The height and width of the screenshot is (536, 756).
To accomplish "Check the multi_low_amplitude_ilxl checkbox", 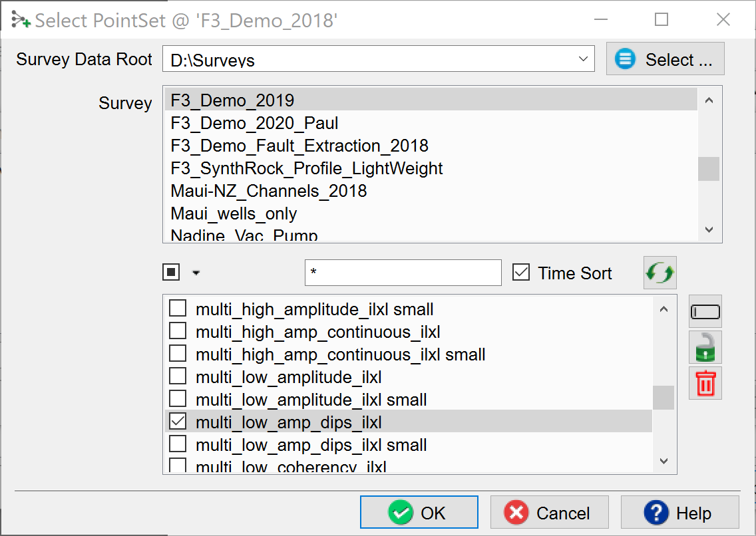I will 178,376.
